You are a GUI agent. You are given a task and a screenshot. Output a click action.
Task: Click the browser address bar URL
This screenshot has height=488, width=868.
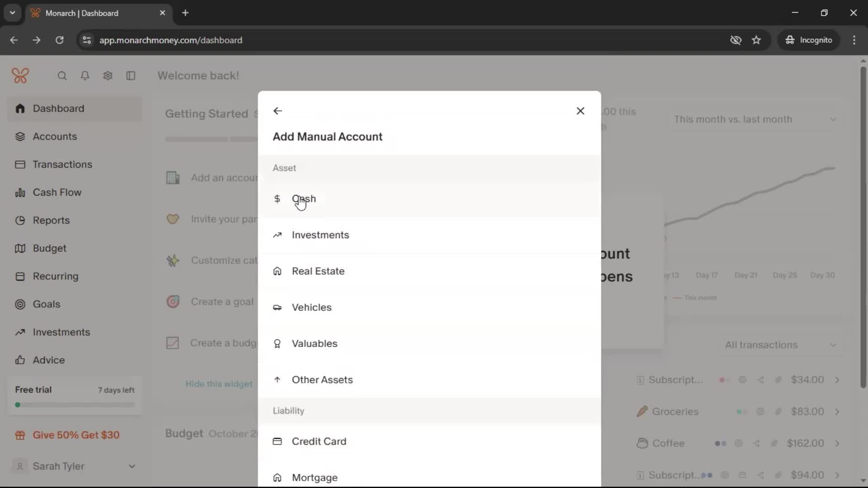(x=171, y=40)
